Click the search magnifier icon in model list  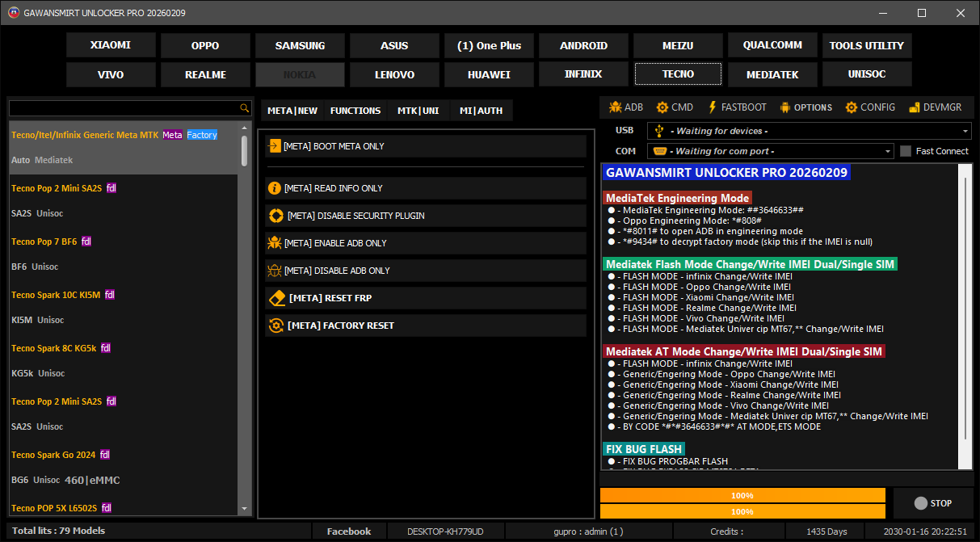point(245,108)
